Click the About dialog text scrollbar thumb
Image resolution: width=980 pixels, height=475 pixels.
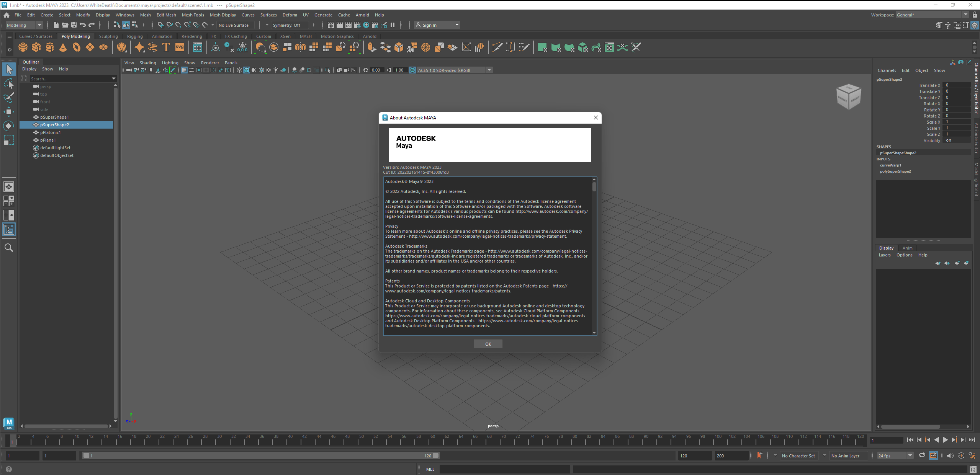coord(594,186)
